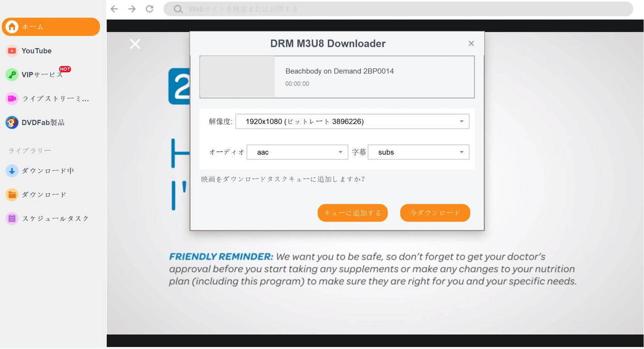Click the orange Home icon in sidebar
This screenshot has height=349, width=644.
(x=12, y=27)
